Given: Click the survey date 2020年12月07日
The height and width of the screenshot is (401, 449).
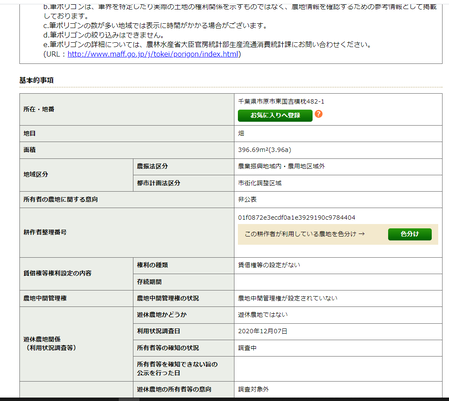Looking at the screenshot, I should pos(263,331).
